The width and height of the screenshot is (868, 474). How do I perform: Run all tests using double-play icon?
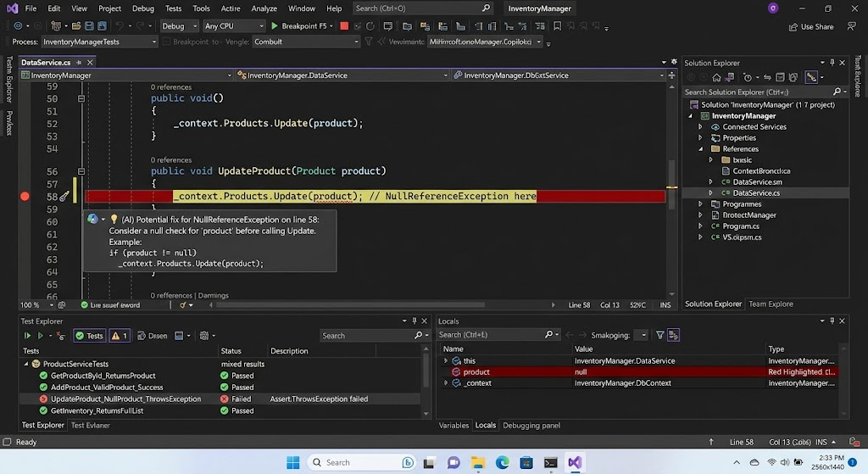tap(27, 336)
